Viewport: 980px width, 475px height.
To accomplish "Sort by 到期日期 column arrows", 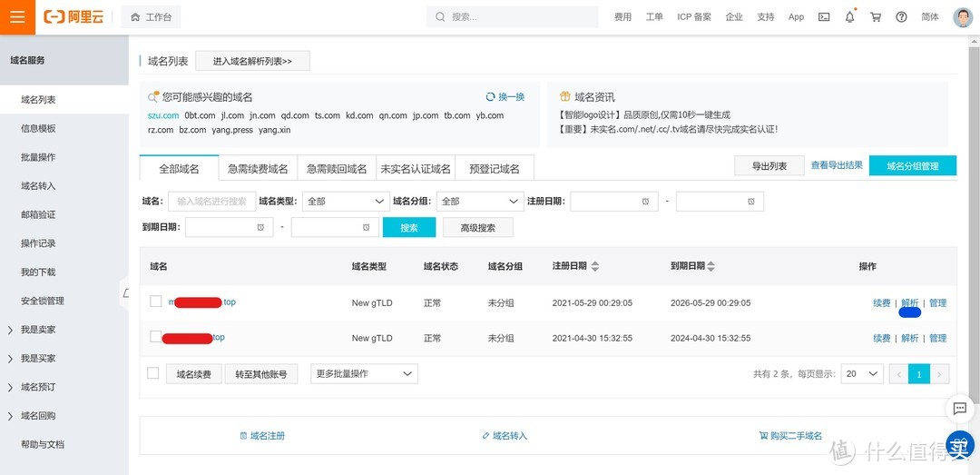I will coord(710,266).
